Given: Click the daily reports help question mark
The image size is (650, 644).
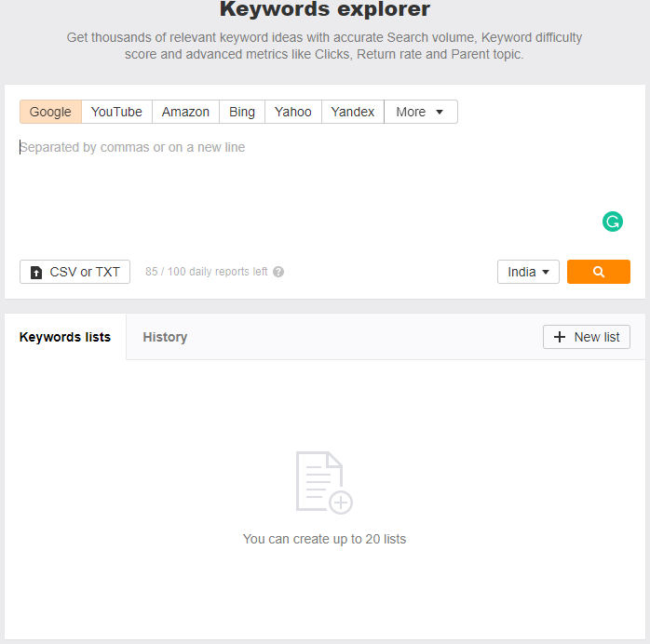Looking at the screenshot, I should click(278, 272).
